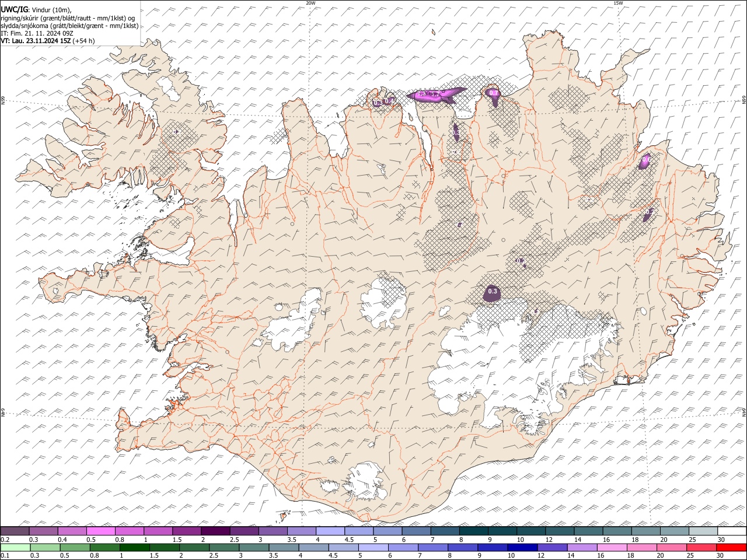Click the 'IT: Fim. 21. 11. 2024 09Z' line

[x=37, y=33]
